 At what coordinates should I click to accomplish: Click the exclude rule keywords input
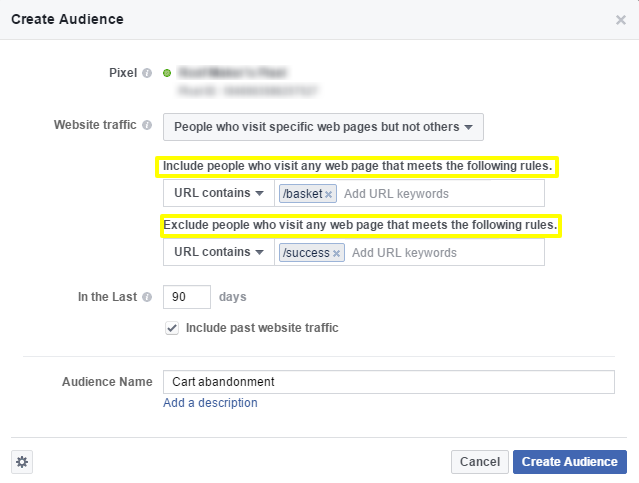(445, 253)
